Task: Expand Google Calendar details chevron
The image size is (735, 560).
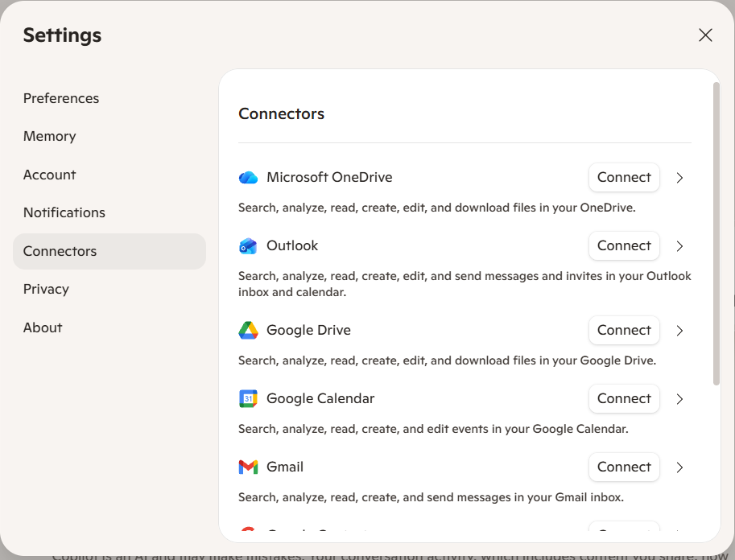Action: point(679,399)
